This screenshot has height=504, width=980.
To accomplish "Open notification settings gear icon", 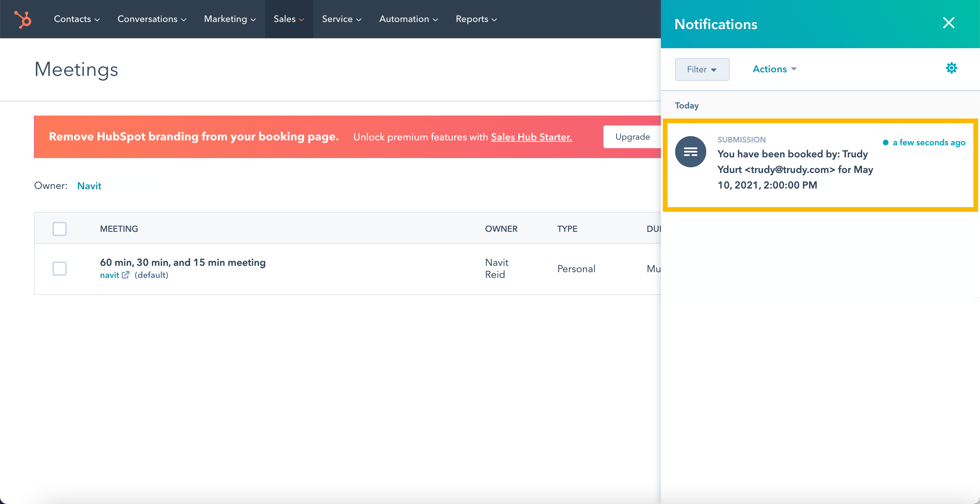I will point(952,68).
